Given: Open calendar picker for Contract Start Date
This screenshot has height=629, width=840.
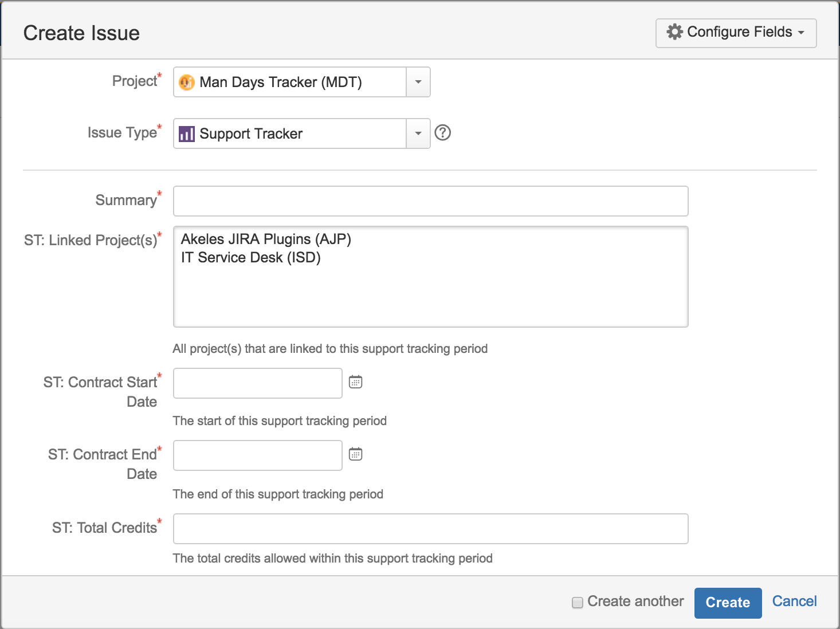Looking at the screenshot, I should 355,382.
